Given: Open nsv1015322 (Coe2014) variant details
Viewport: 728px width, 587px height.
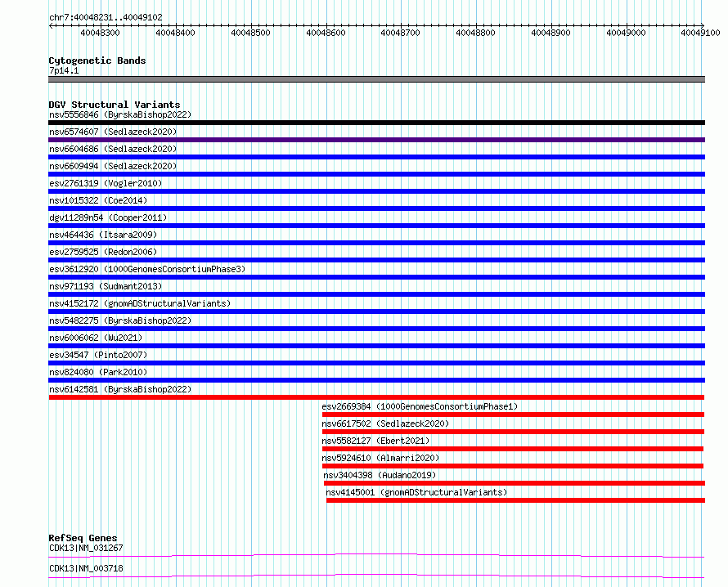Looking at the screenshot, I should [98, 200].
